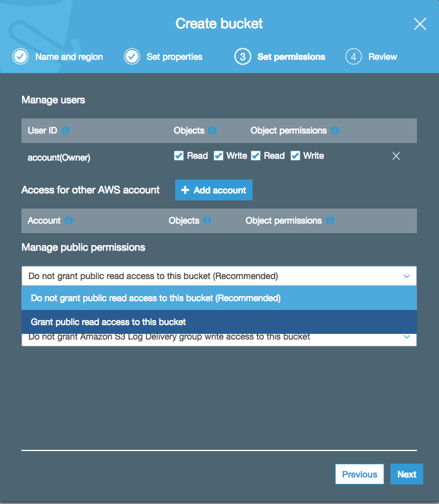This screenshot has width=439, height=504.
Task: Uncheck Object permissions Read for account(Owner)
Action: (x=256, y=156)
